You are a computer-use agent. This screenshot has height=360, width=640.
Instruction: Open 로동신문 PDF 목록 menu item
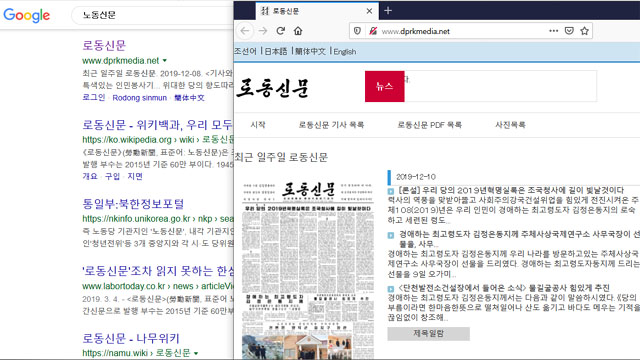click(429, 124)
